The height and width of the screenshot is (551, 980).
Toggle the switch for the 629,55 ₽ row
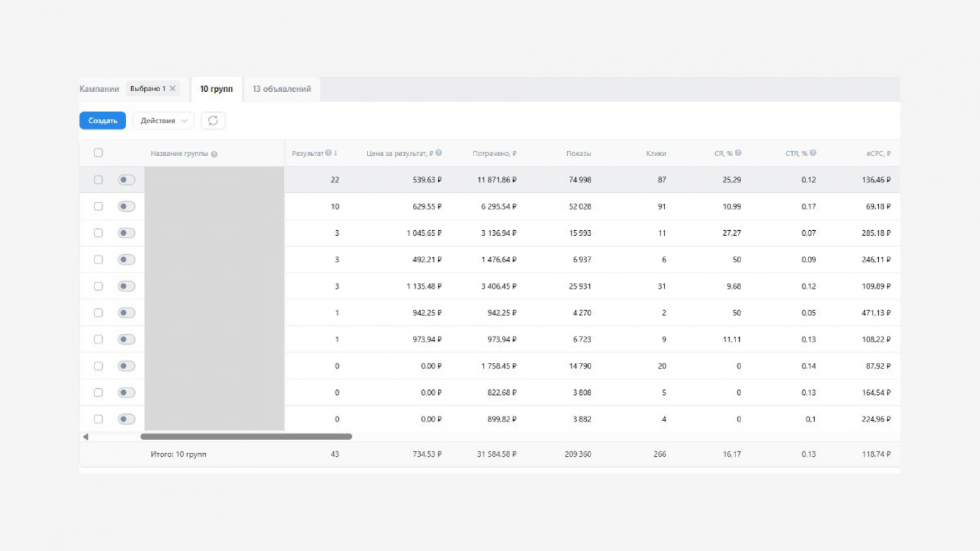tap(126, 206)
